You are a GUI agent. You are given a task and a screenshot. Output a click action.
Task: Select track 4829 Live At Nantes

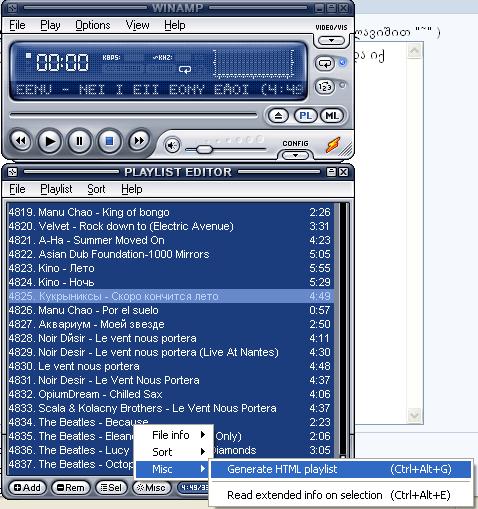170,352
